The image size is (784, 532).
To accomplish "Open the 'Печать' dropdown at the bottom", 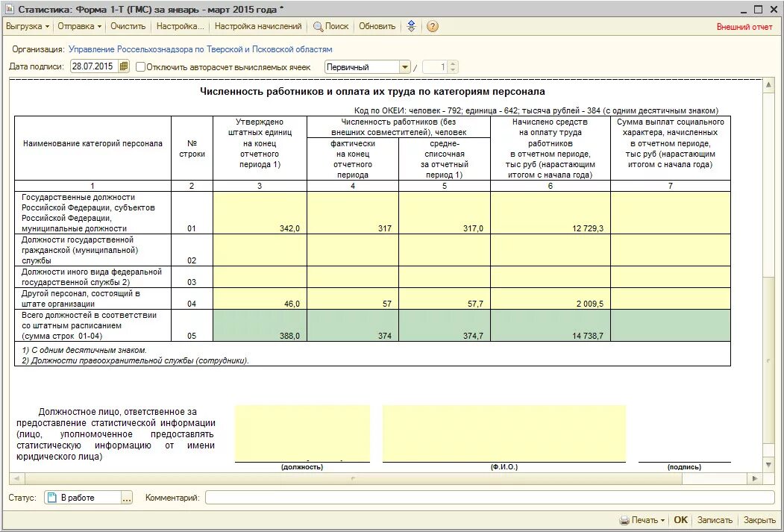I will (642, 520).
